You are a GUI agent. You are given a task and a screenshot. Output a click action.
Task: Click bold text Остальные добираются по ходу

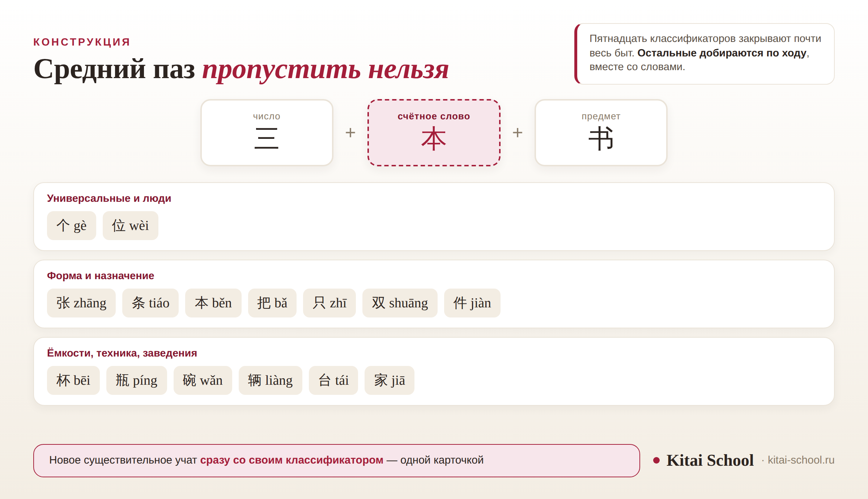tap(722, 53)
